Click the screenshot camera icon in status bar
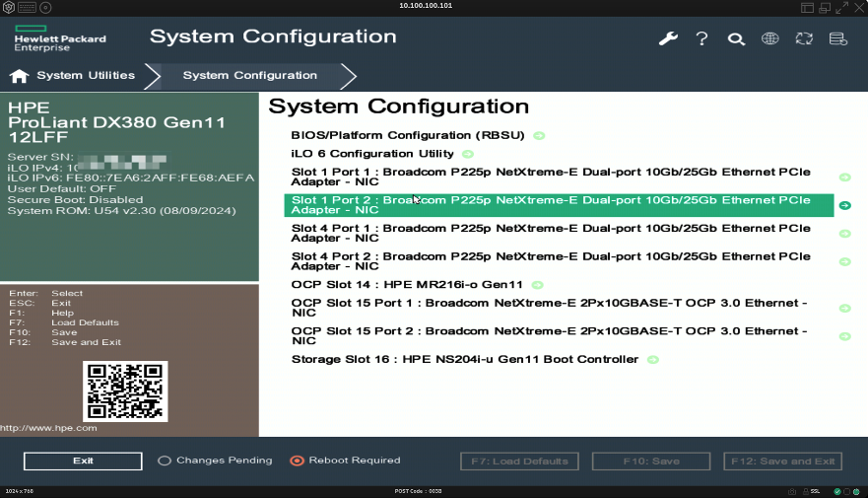The image size is (868, 498). point(792,491)
